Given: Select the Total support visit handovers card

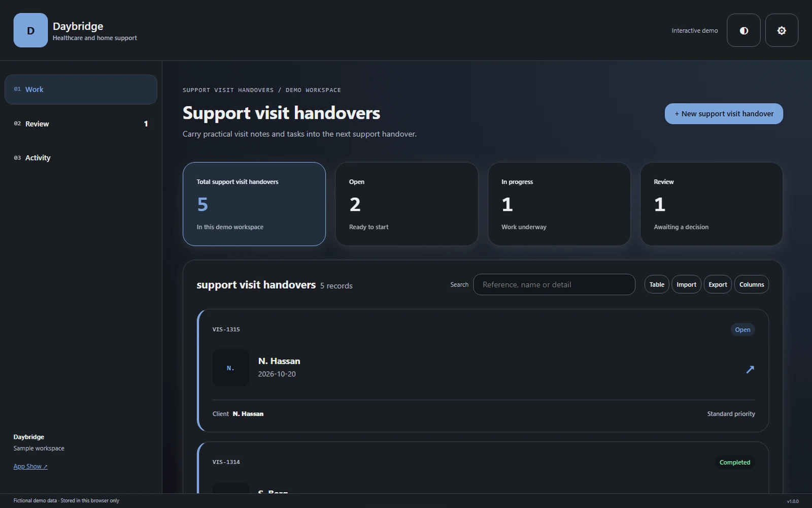Looking at the screenshot, I should tap(254, 204).
